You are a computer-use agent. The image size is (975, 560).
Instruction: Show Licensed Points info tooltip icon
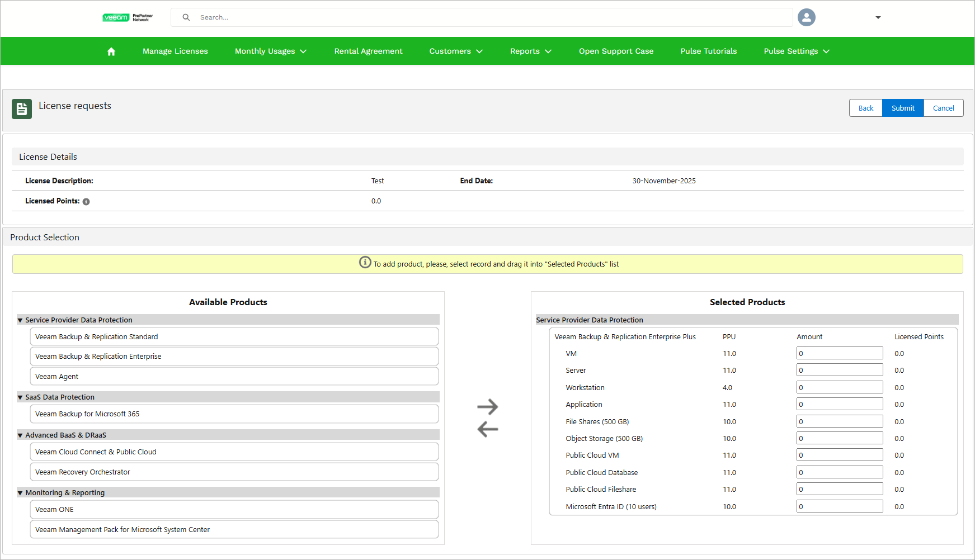click(x=86, y=202)
